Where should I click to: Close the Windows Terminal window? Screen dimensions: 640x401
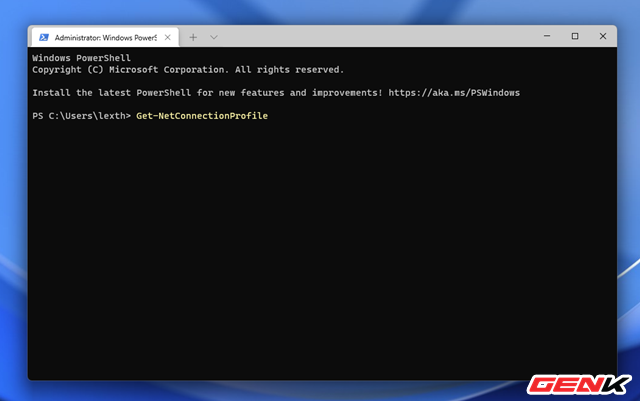[x=602, y=36]
